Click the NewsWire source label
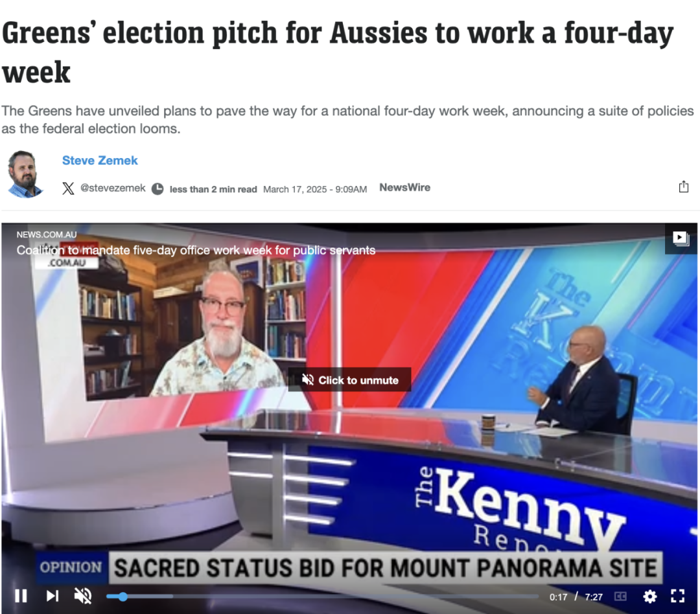 tap(405, 187)
